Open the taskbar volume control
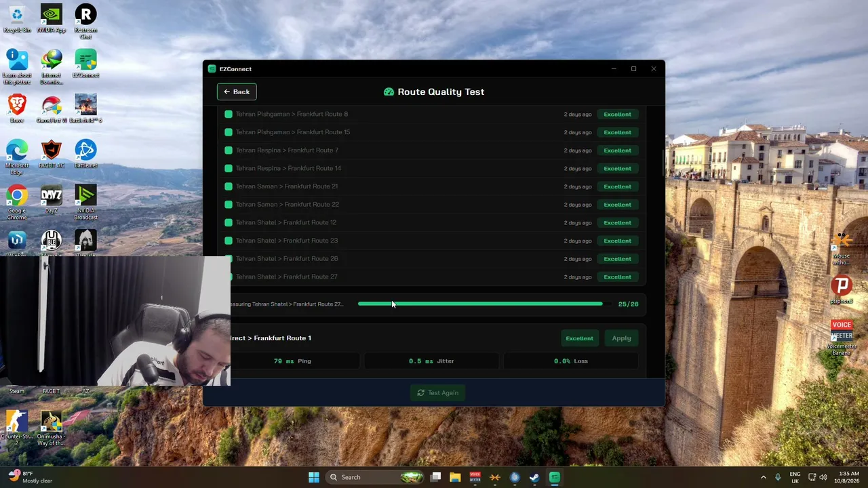The height and width of the screenshot is (488, 868). 825,477
